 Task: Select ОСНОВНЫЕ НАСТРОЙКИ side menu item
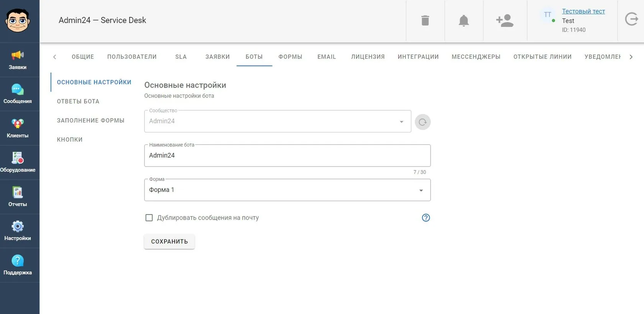(x=94, y=82)
